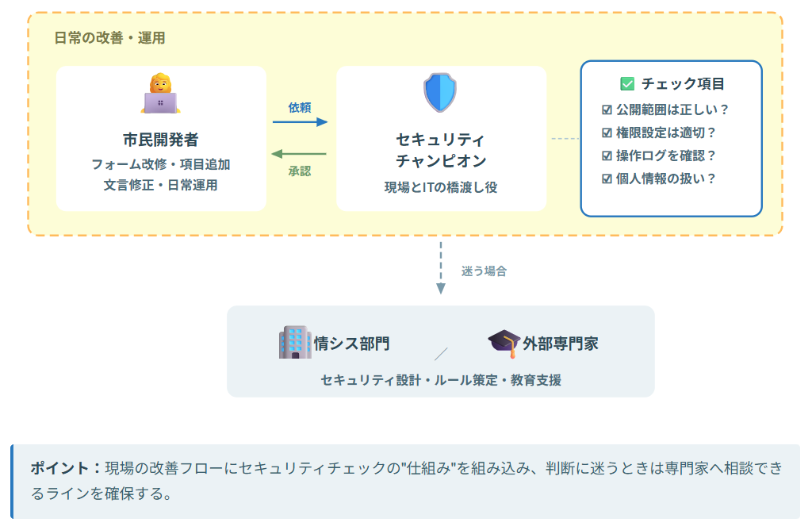Click the 現場とITの橋渡し役 subtitle
Viewport: 812px width, 530px height.
tap(441, 188)
